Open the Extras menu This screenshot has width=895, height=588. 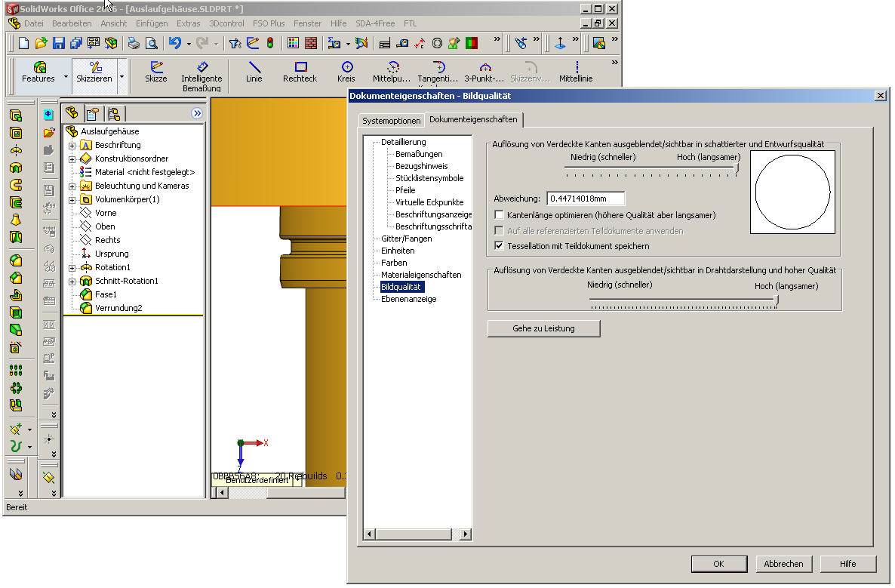(x=189, y=23)
